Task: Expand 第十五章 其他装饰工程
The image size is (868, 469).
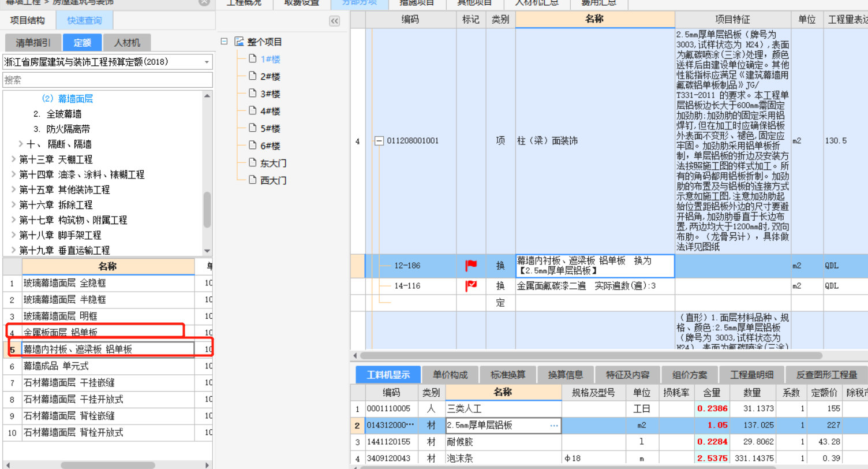Action: click(14, 189)
